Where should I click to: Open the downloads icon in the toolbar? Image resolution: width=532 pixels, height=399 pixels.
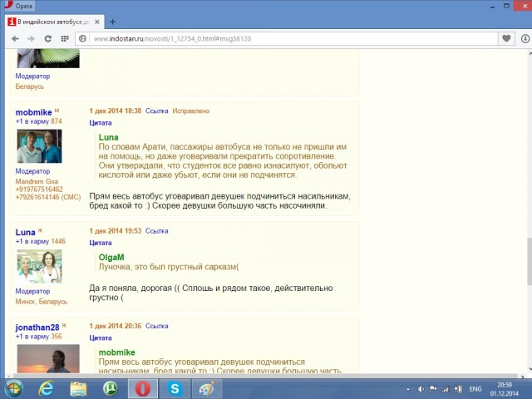[524, 38]
